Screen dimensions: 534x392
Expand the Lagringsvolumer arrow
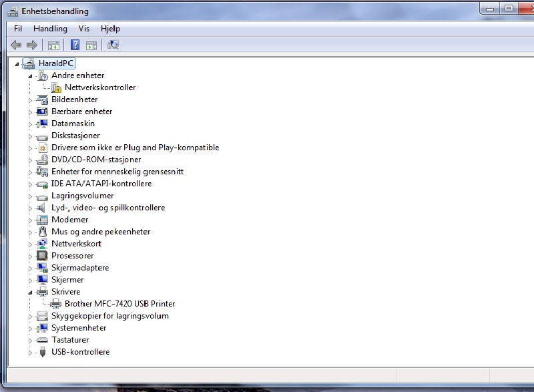[30, 196]
